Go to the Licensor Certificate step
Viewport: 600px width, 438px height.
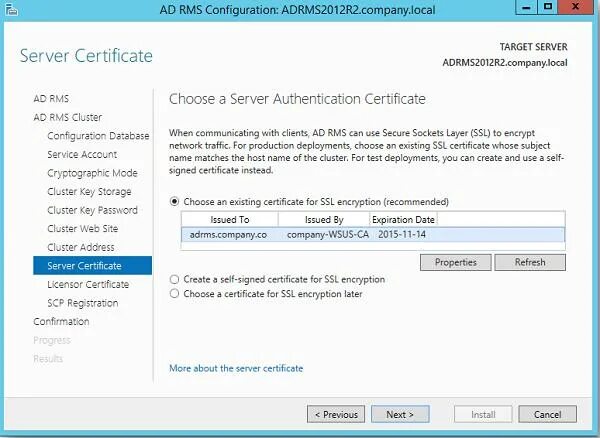click(x=88, y=284)
